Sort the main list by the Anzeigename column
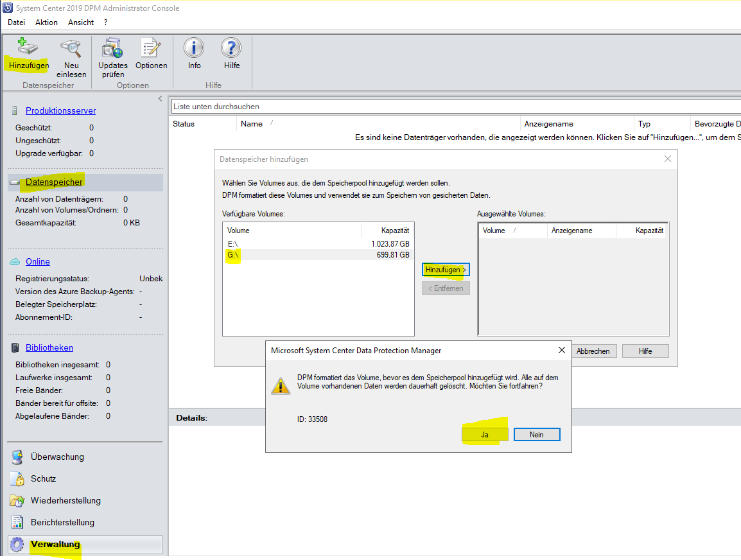741x560 pixels. coord(548,124)
